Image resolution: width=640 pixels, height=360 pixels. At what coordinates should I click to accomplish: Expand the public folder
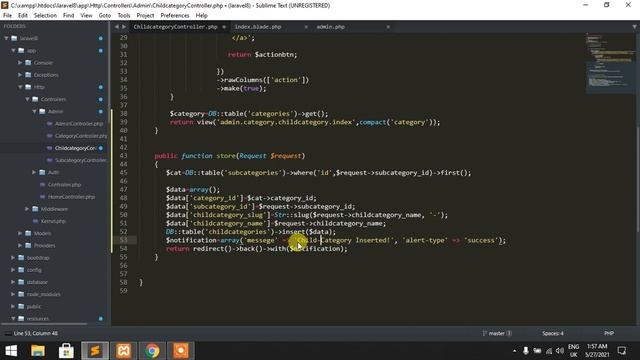tap(13, 307)
